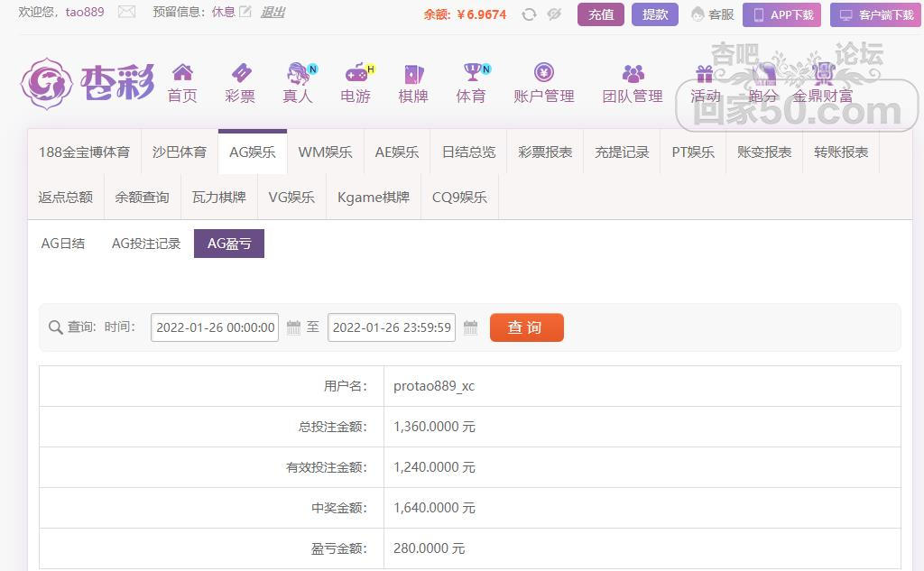Open the 彩票报表 tab
924x571 pixels.
545,152
